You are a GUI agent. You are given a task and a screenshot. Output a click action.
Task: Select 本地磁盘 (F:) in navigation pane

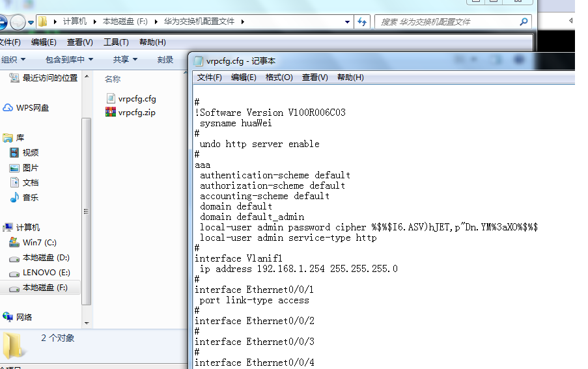pyautogui.click(x=40, y=288)
